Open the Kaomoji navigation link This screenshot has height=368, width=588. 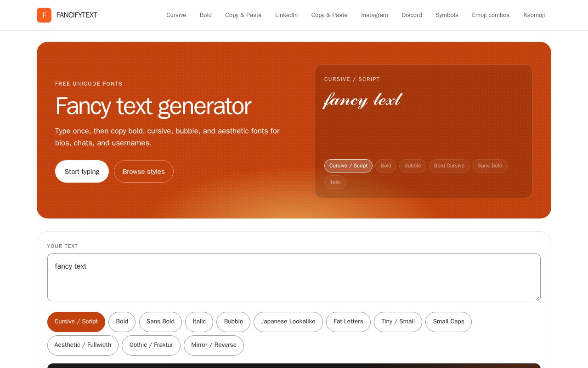[534, 15]
